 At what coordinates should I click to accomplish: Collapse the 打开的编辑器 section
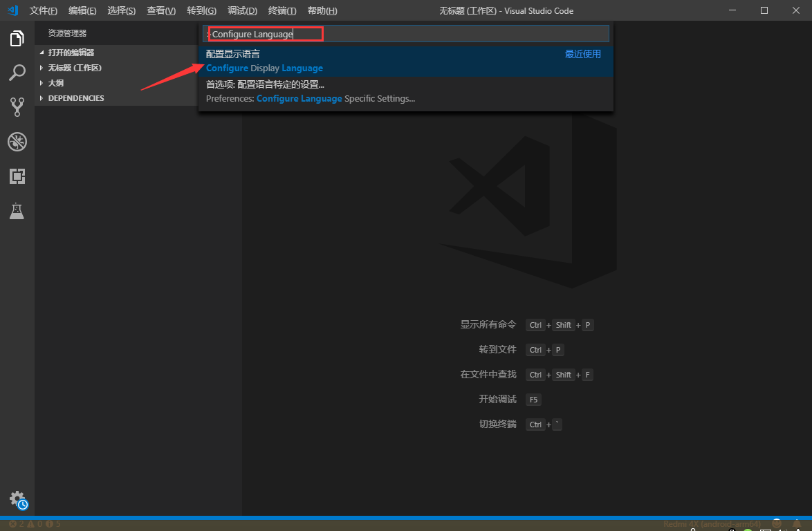116,53
